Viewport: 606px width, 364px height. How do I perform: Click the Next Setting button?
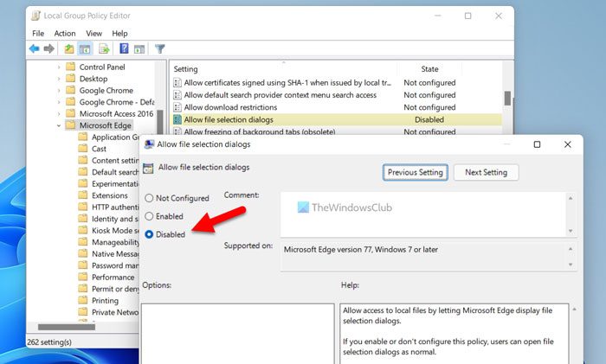[x=487, y=172]
